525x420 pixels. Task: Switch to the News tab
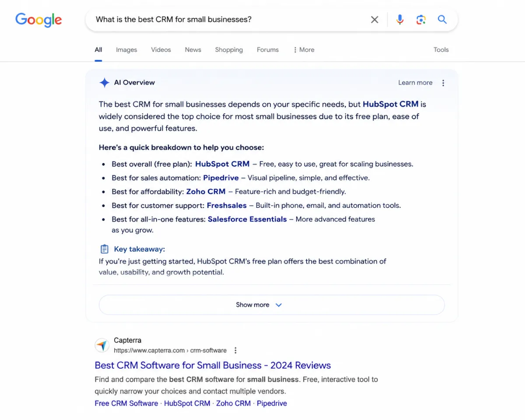pos(193,50)
